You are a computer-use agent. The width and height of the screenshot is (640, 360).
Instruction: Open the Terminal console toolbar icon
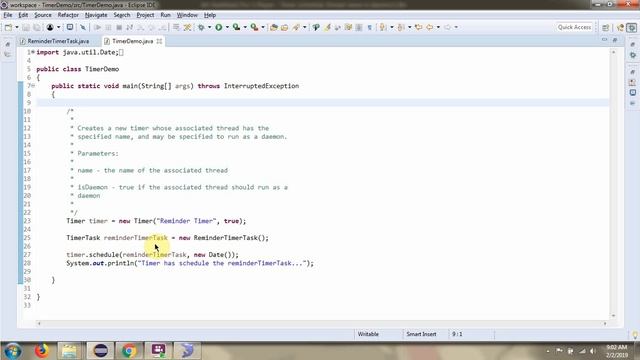pyautogui.click(x=70, y=27)
